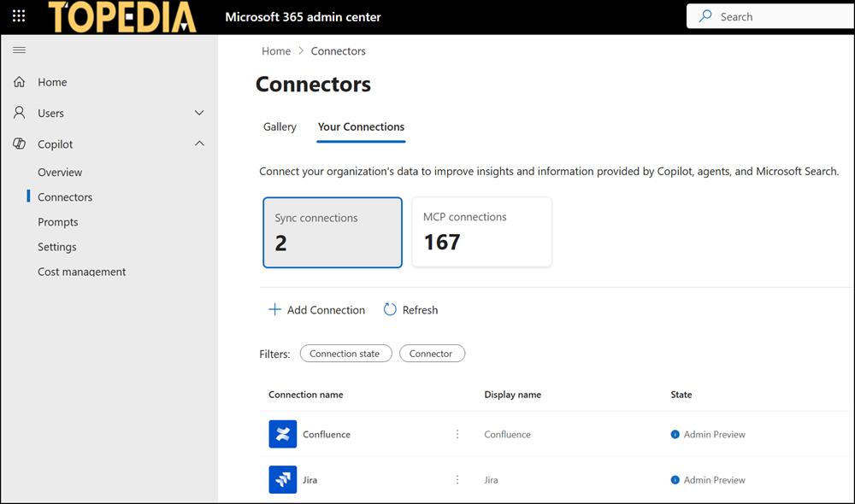Open Copilot Overview in the sidebar

point(60,173)
